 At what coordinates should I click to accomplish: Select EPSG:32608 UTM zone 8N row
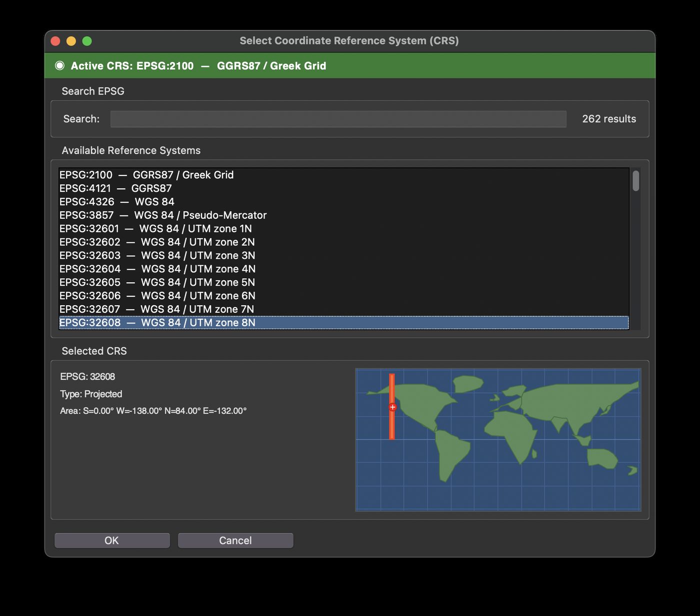pyautogui.click(x=343, y=323)
